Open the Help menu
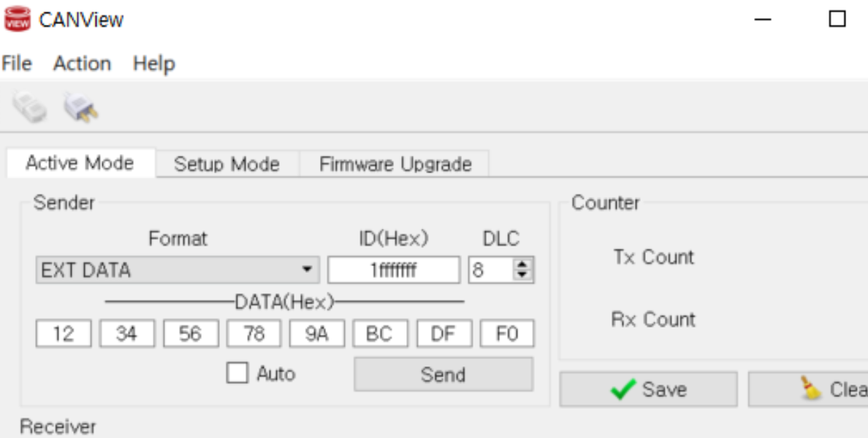The width and height of the screenshot is (868, 438). (x=154, y=64)
